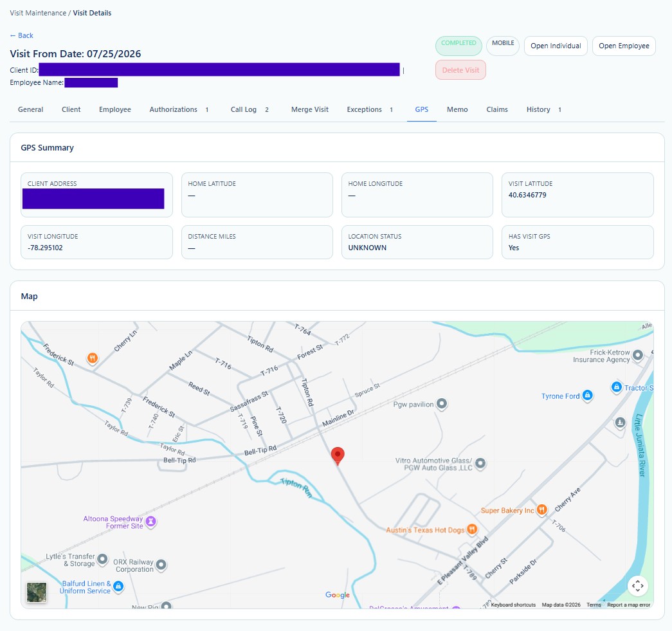Click the Mainline Dr road label
The width and height of the screenshot is (672, 631).
tap(338, 417)
